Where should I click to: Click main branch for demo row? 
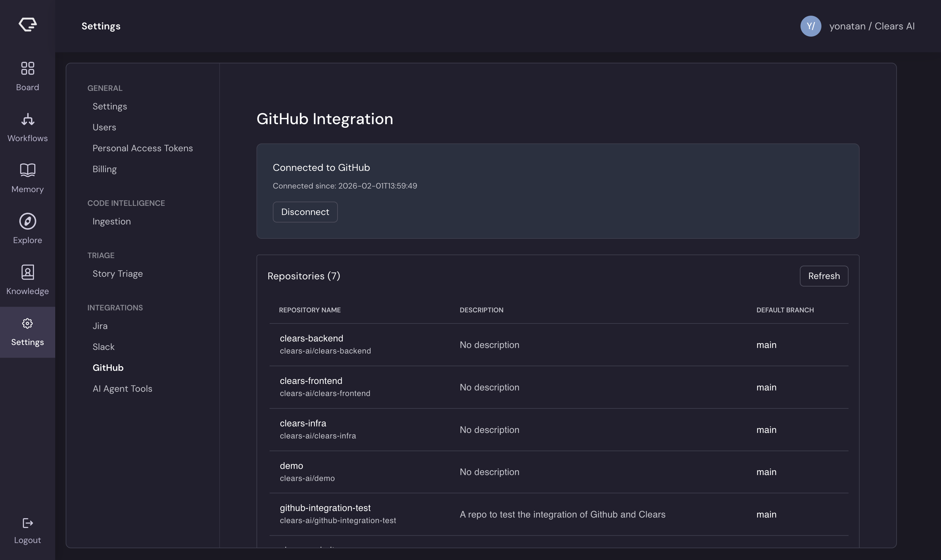pos(766,472)
